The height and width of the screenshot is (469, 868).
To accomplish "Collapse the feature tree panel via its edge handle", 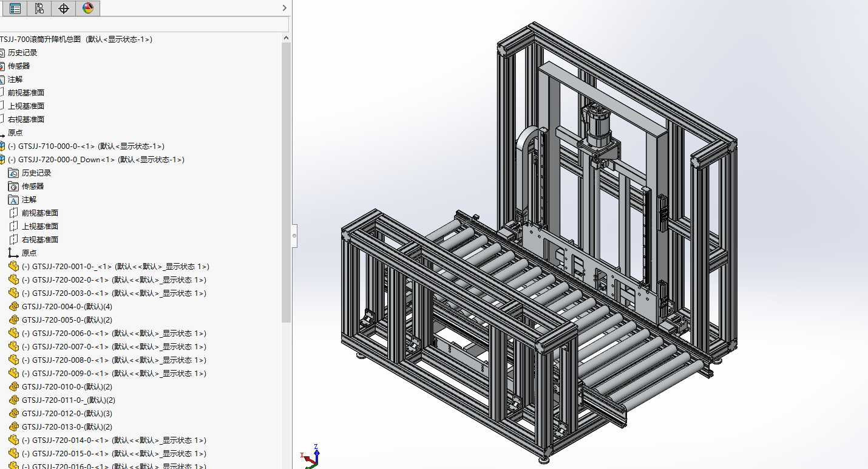I will coord(294,235).
